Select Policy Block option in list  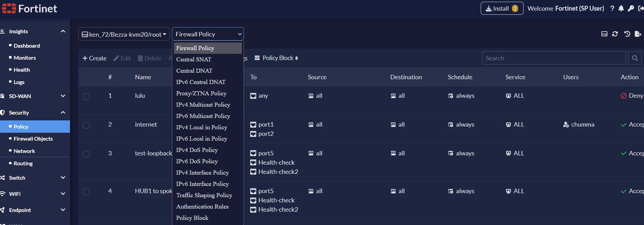pos(208,218)
